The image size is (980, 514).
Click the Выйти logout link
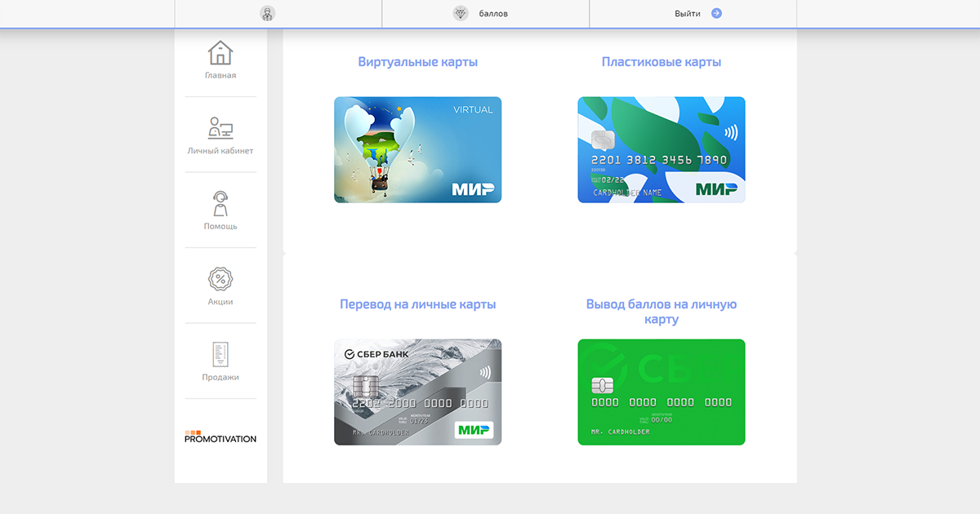coord(688,13)
